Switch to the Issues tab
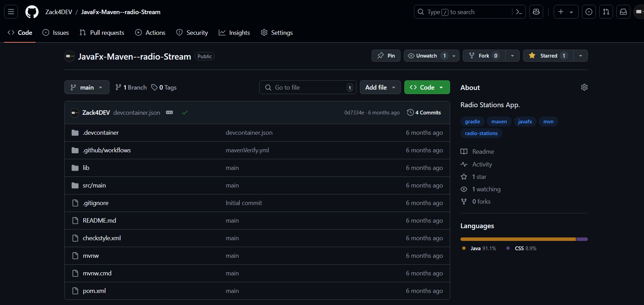 pos(56,32)
